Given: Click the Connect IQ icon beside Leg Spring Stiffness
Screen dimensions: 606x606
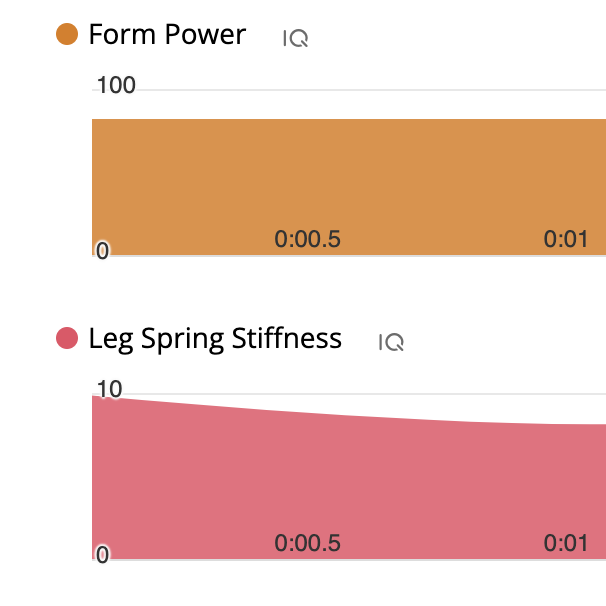Looking at the screenshot, I should pos(391,342).
